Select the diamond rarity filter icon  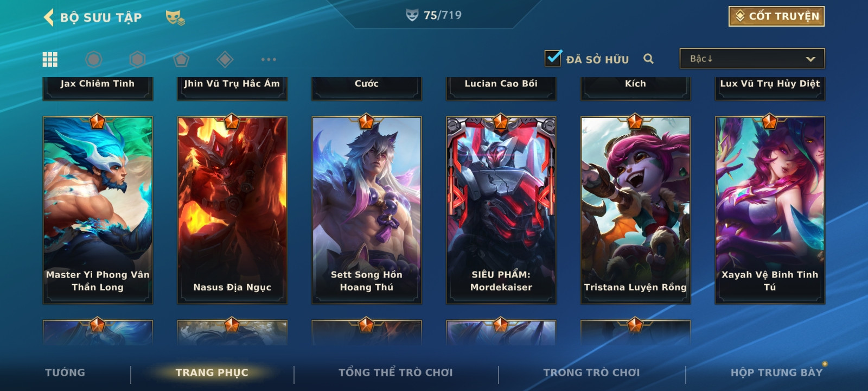[225, 59]
